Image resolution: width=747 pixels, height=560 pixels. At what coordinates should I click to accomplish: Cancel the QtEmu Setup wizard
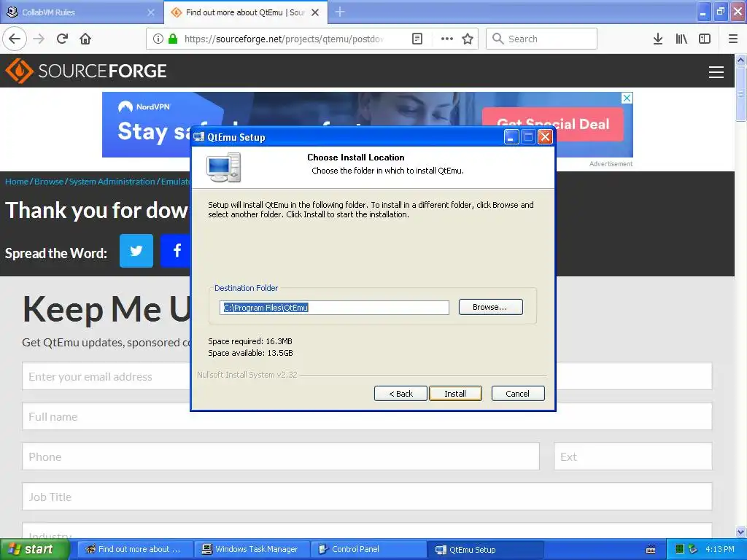pos(518,393)
